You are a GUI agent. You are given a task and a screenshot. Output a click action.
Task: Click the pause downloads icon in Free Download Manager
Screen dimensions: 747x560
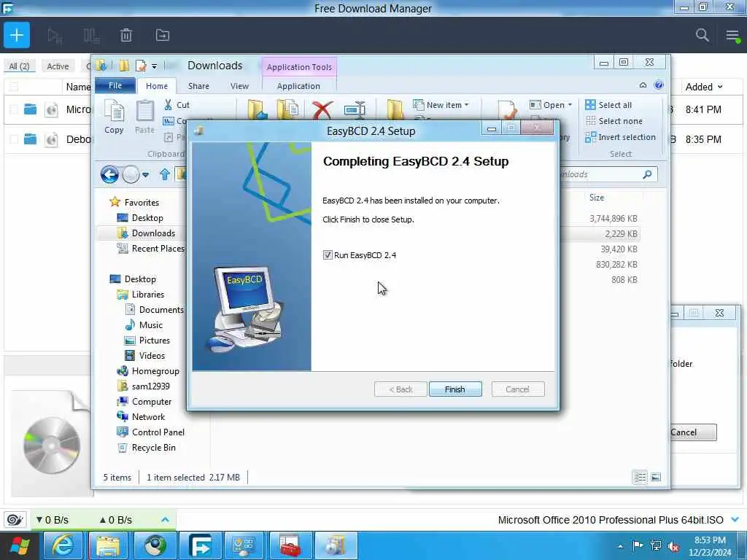coord(91,36)
